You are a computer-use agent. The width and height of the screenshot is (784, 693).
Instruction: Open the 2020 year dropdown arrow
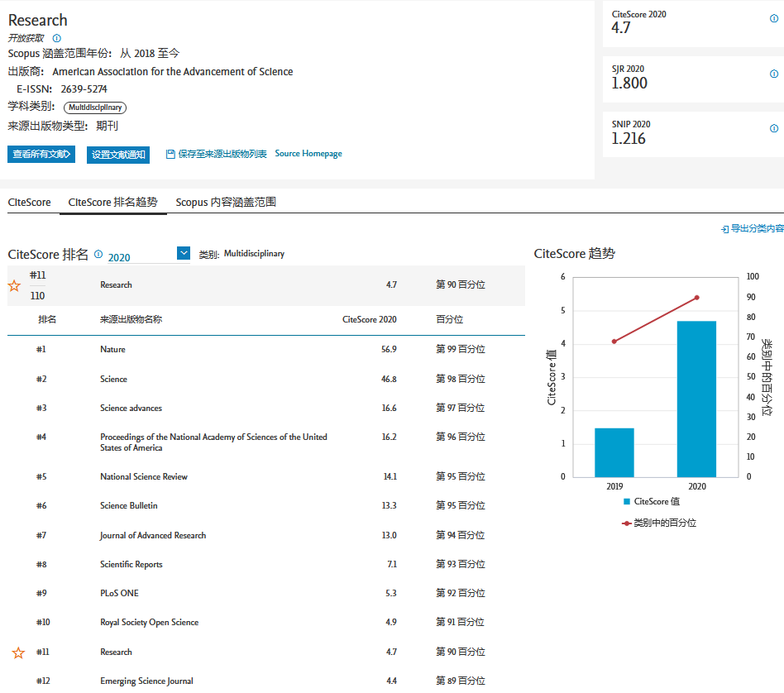coord(184,254)
